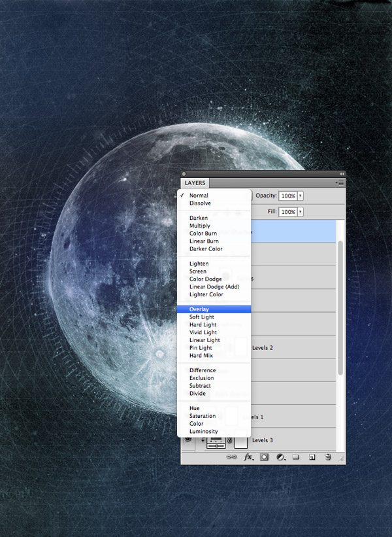Image resolution: width=392 pixels, height=537 pixels.
Task: Click the Opacity percentage field
Action: pos(287,196)
